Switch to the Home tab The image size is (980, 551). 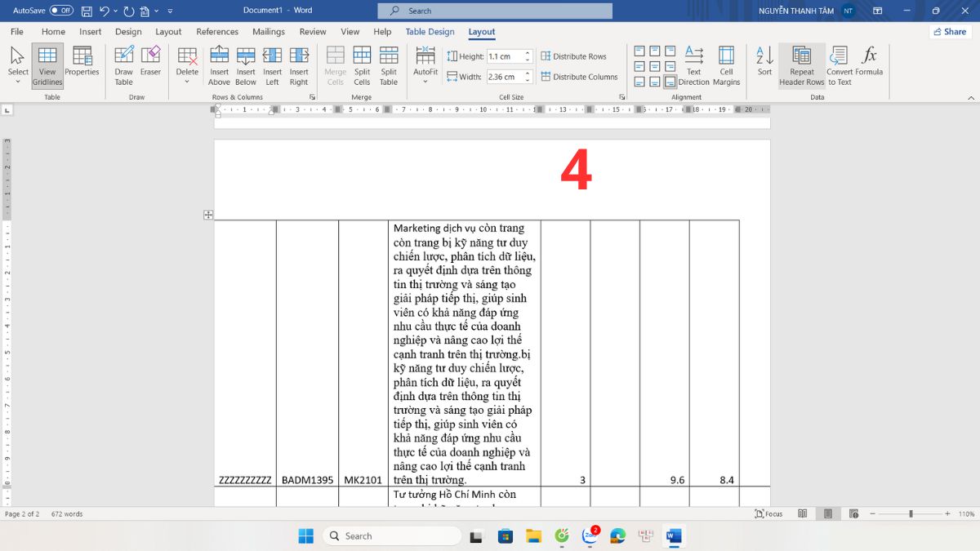point(53,32)
